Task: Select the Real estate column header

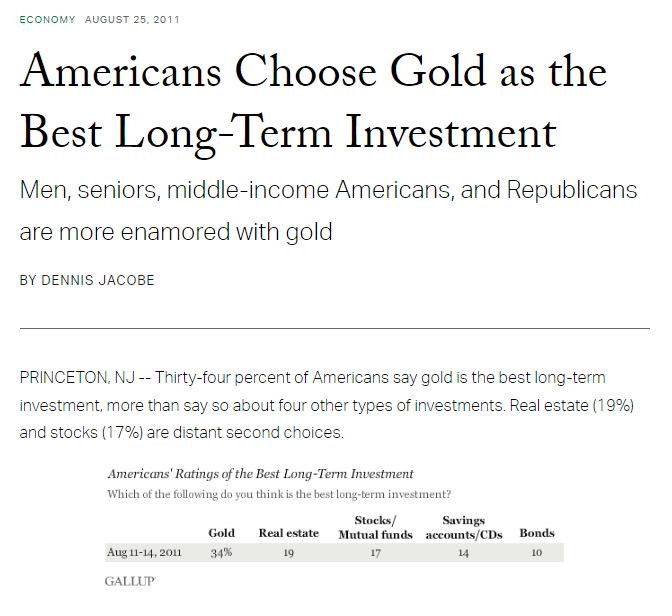Action: (289, 533)
